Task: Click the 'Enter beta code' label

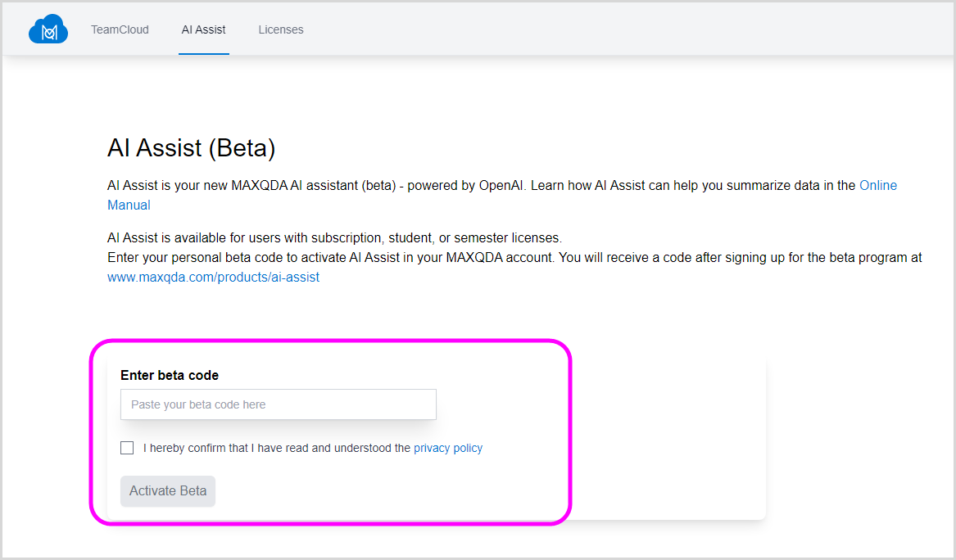Action: [x=170, y=376]
